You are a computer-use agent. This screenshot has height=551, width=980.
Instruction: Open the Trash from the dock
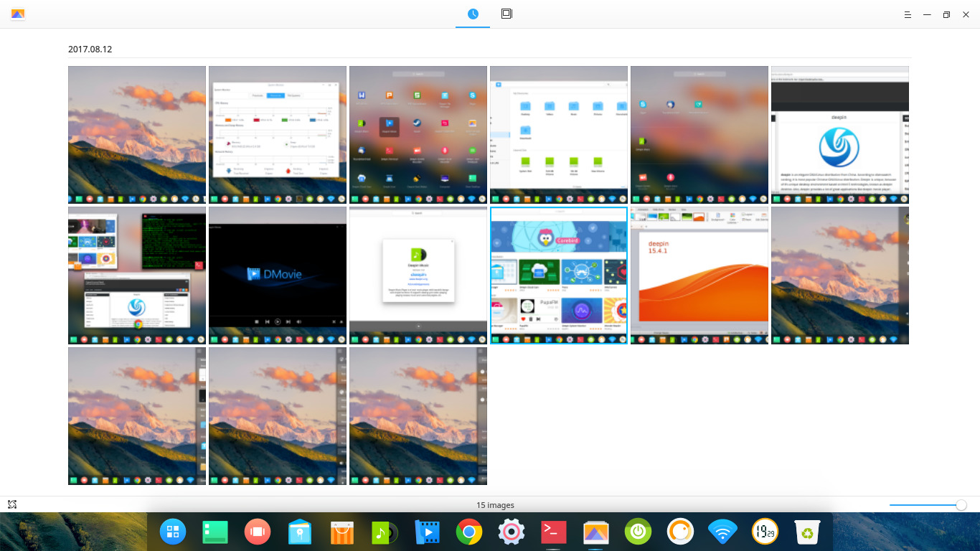[x=807, y=532]
